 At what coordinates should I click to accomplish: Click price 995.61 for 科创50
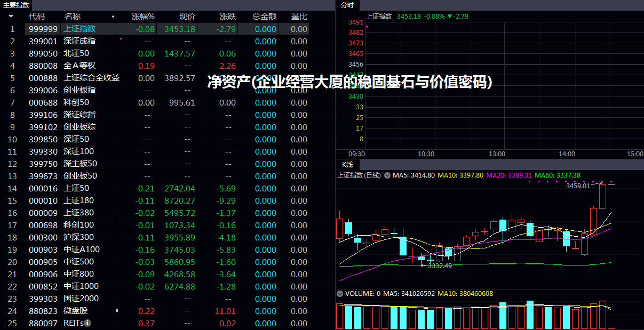click(x=182, y=102)
